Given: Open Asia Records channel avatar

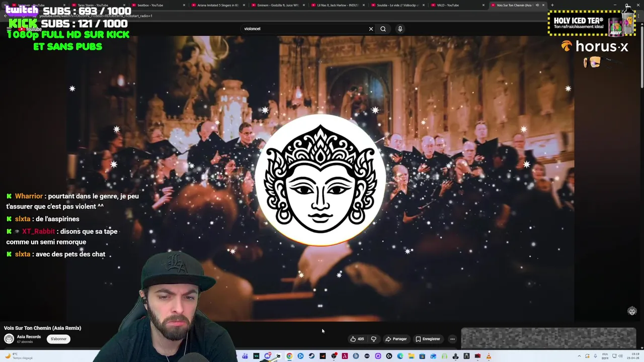Looking at the screenshot, I should click(9, 339).
